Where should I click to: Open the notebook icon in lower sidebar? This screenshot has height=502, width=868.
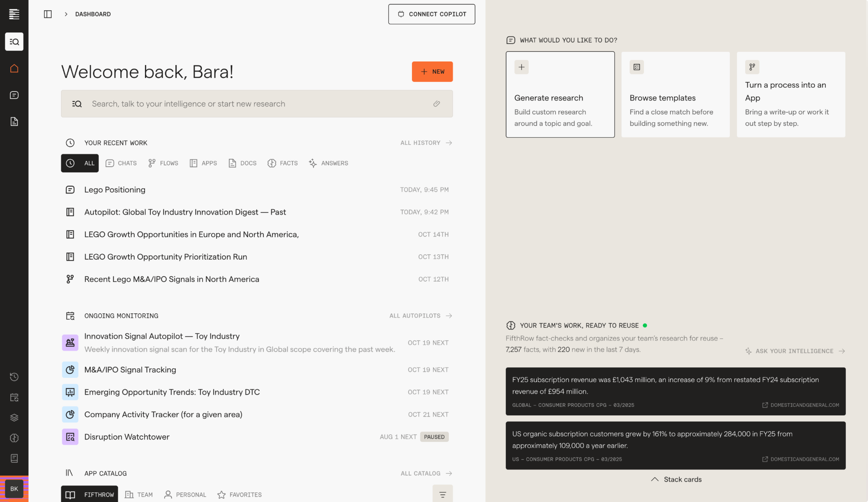[x=14, y=458]
